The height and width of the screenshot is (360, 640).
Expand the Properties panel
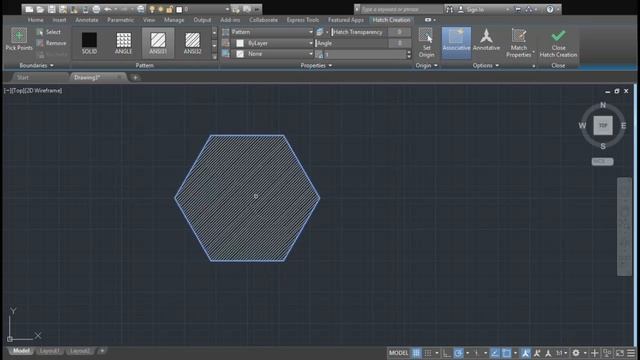point(316,65)
